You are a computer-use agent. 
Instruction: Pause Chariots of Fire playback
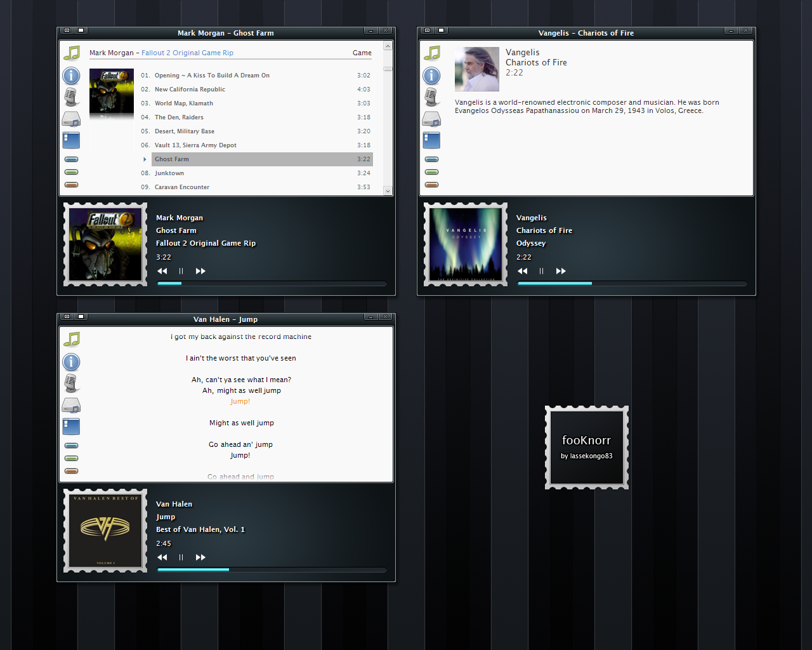point(541,271)
